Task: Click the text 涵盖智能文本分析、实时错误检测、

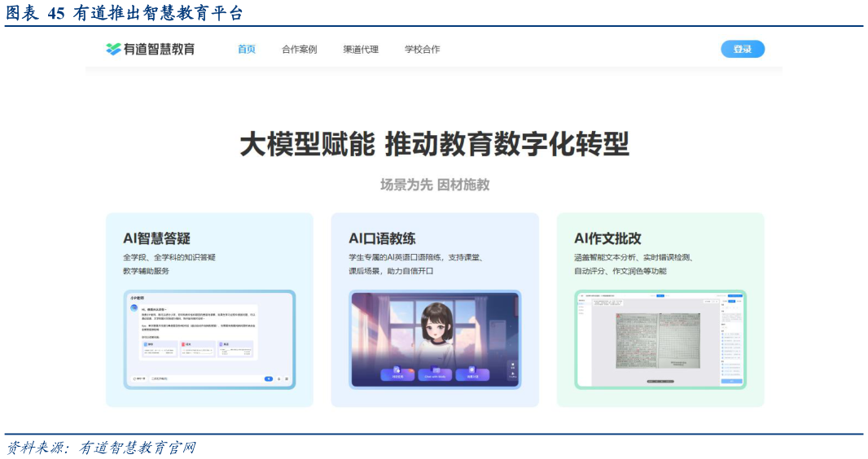Action: [x=633, y=257]
